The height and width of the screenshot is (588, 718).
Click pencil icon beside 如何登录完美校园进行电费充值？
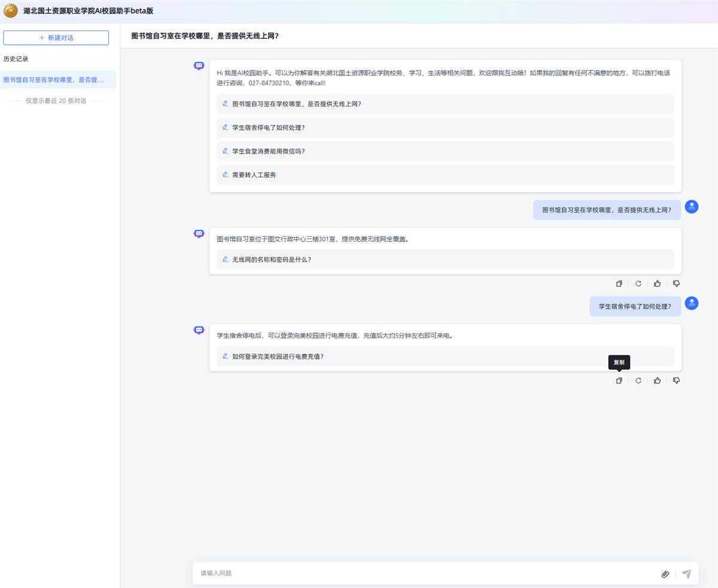226,357
